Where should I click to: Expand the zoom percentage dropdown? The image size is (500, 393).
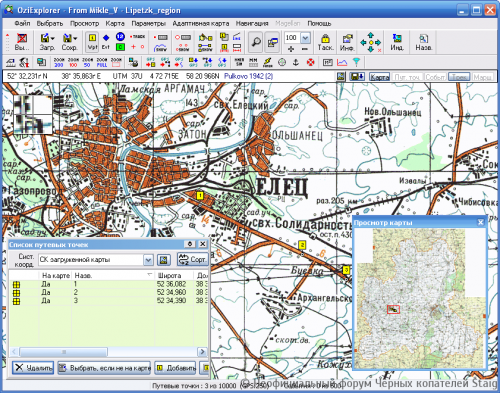coord(305,38)
